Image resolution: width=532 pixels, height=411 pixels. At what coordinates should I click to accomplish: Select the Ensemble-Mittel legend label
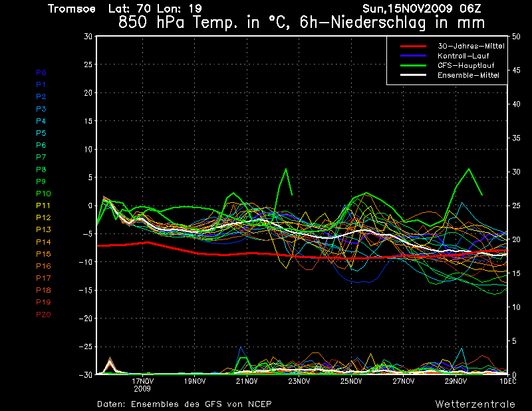point(468,75)
